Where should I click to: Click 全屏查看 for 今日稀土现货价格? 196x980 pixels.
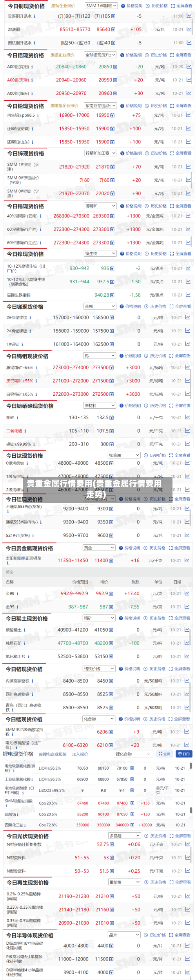pyautogui.click(x=179, y=618)
